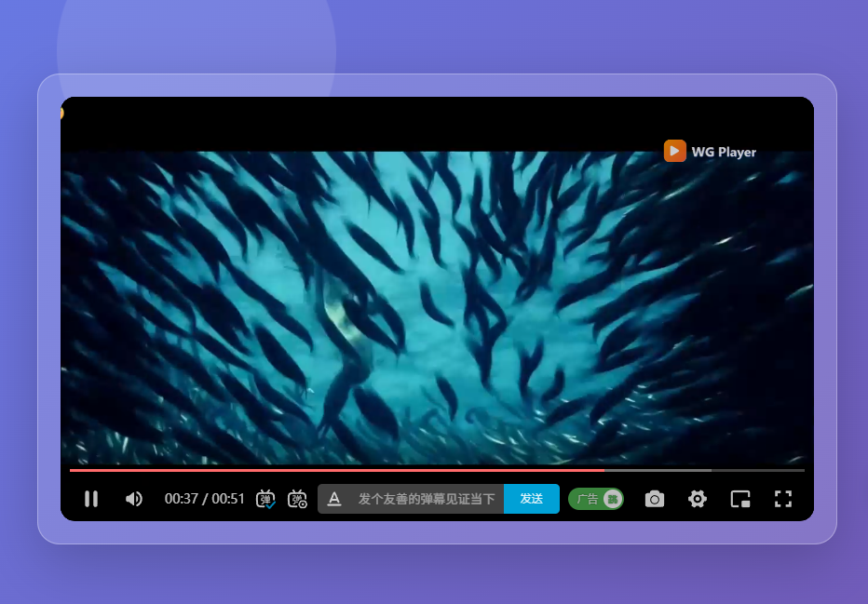
Task: Open danmaku settings icon
Action: pos(297,499)
